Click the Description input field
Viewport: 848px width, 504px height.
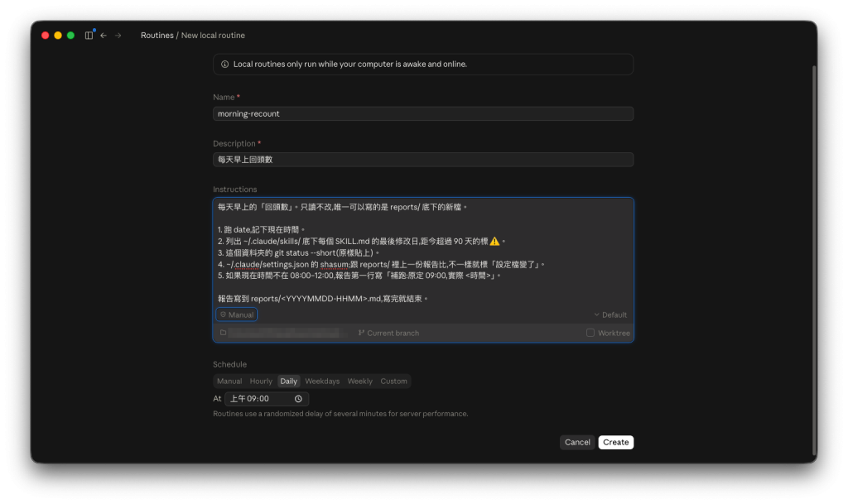423,160
